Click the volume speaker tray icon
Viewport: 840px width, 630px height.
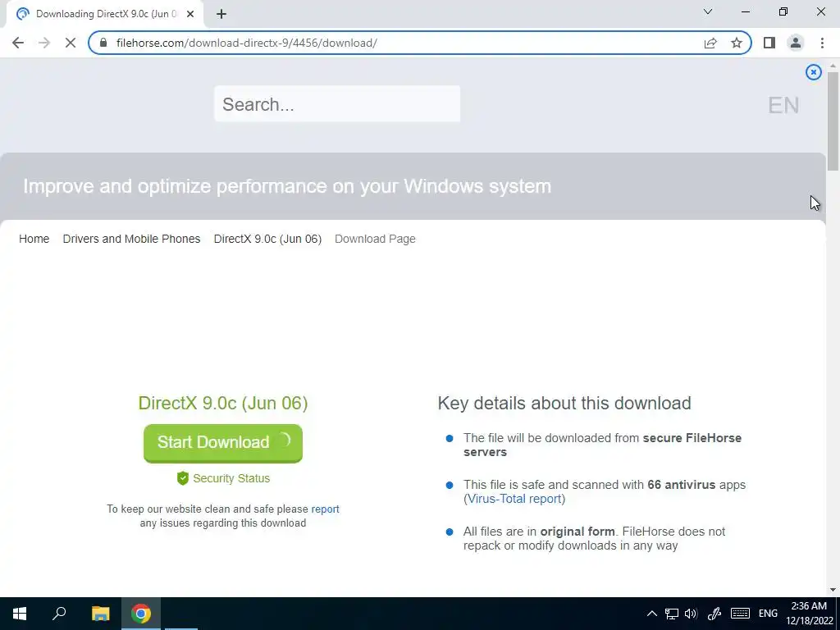(691, 614)
